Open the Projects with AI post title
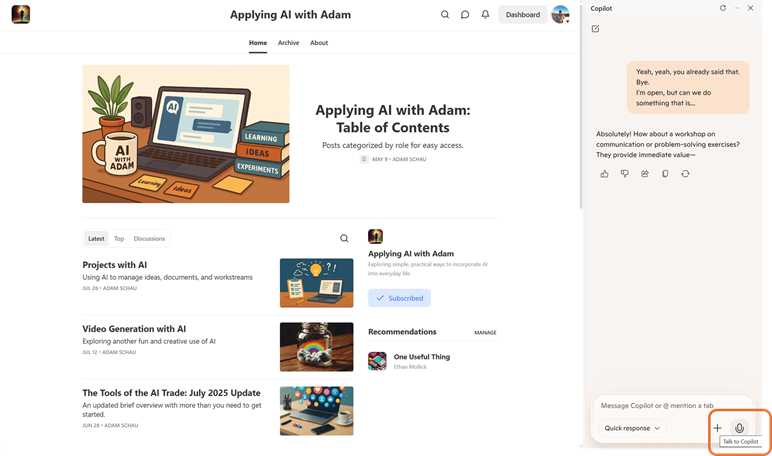 pos(115,265)
